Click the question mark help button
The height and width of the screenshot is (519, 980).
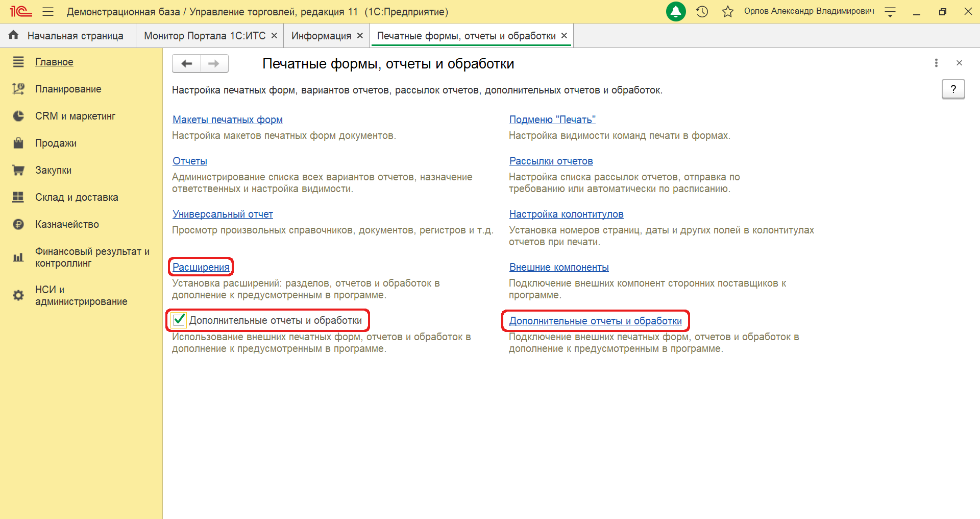[953, 89]
